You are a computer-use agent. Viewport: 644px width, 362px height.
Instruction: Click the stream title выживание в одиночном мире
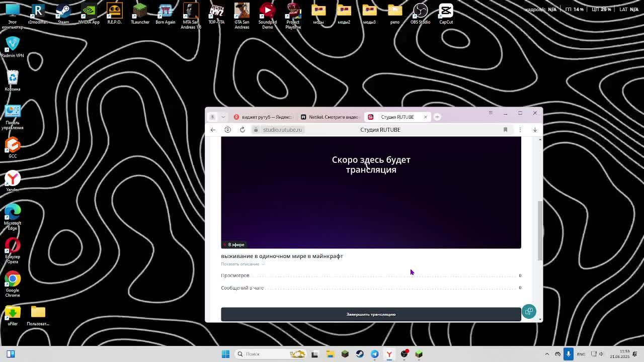[282, 256]
